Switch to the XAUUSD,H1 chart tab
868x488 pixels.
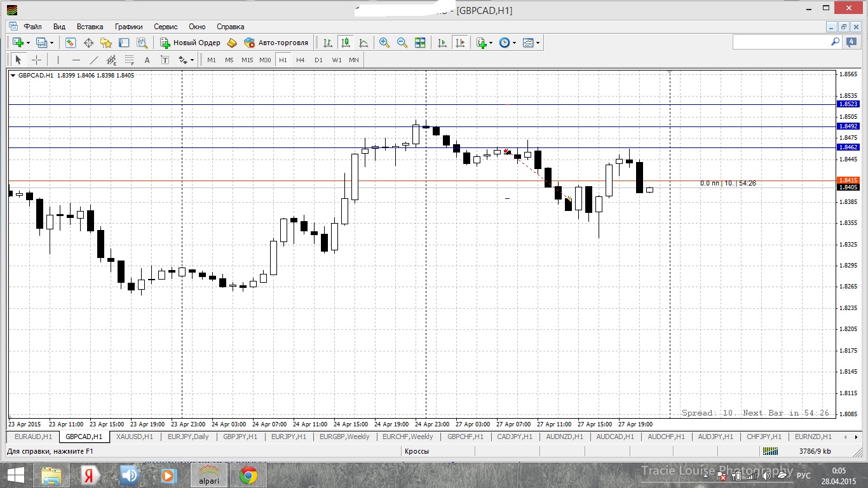(x=135, y=437)
